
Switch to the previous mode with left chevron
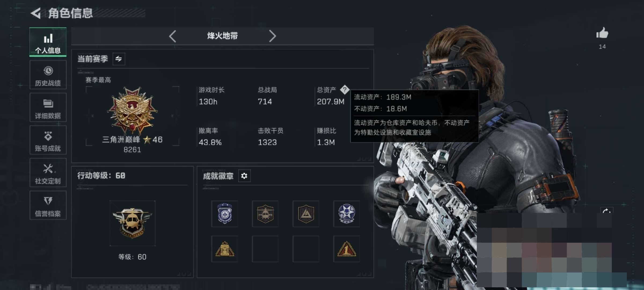click(x=173, y=36)
